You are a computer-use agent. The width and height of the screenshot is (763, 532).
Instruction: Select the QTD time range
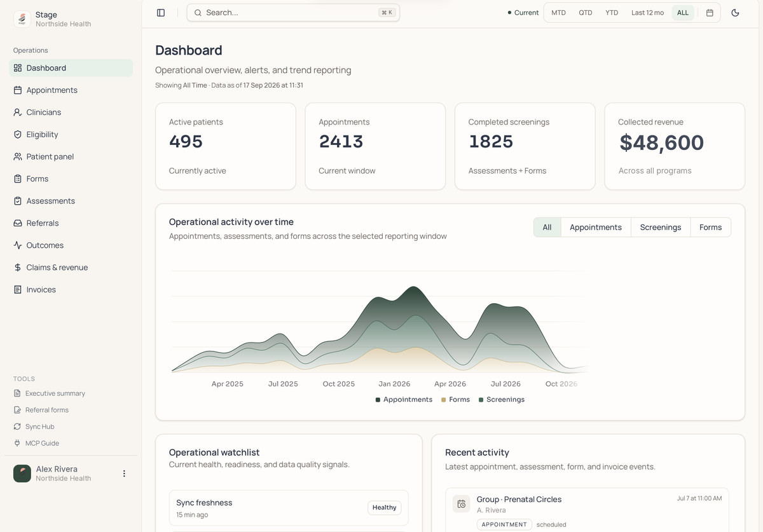point(586,13)
